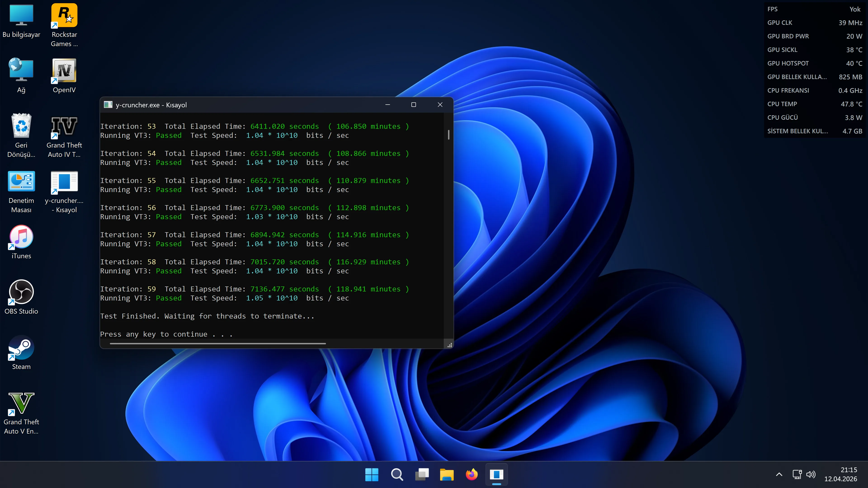
Task: Open Task View from the taskbar
Action: point(422,474)
